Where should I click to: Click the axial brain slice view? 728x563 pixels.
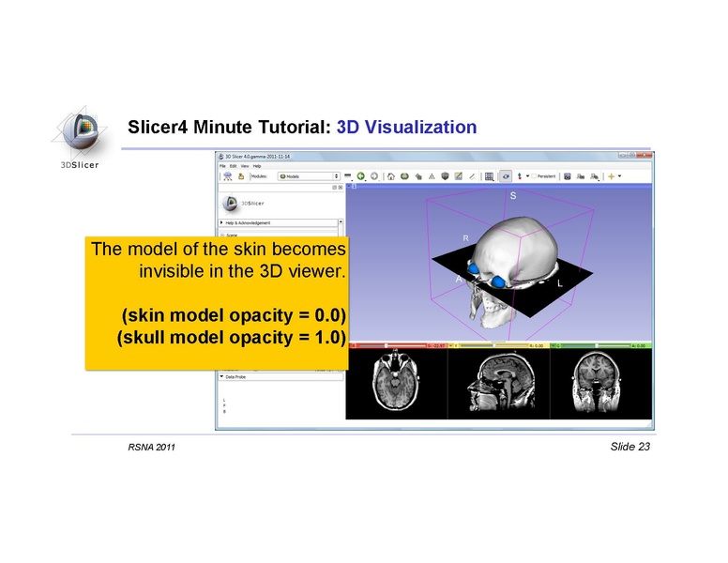(x=396, y=382)
